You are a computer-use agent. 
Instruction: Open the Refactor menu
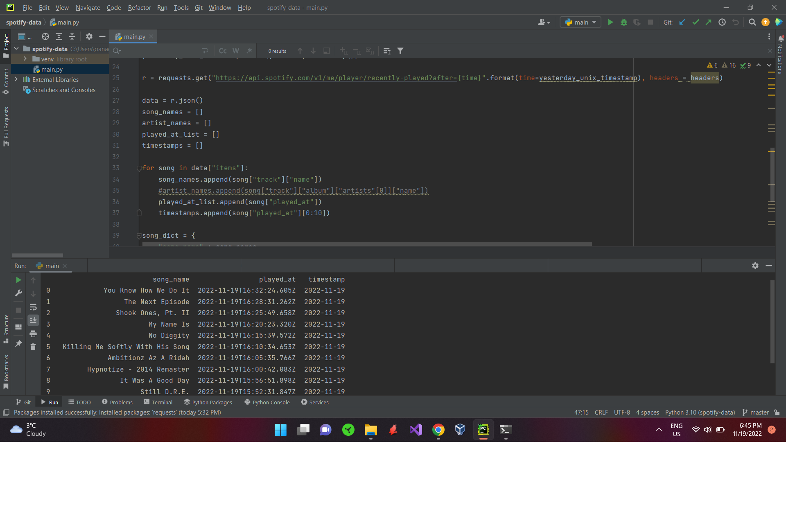point(139,7)
